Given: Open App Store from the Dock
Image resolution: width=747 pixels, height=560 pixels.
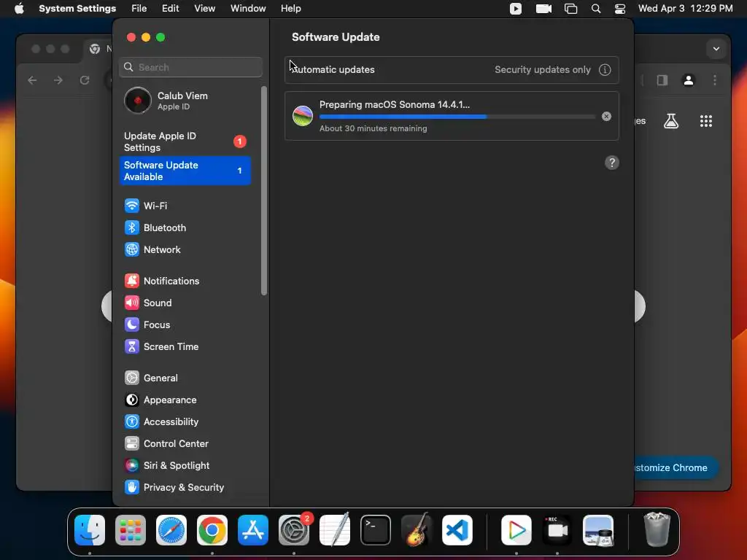Looking at the screenshot, I should 253,530.
